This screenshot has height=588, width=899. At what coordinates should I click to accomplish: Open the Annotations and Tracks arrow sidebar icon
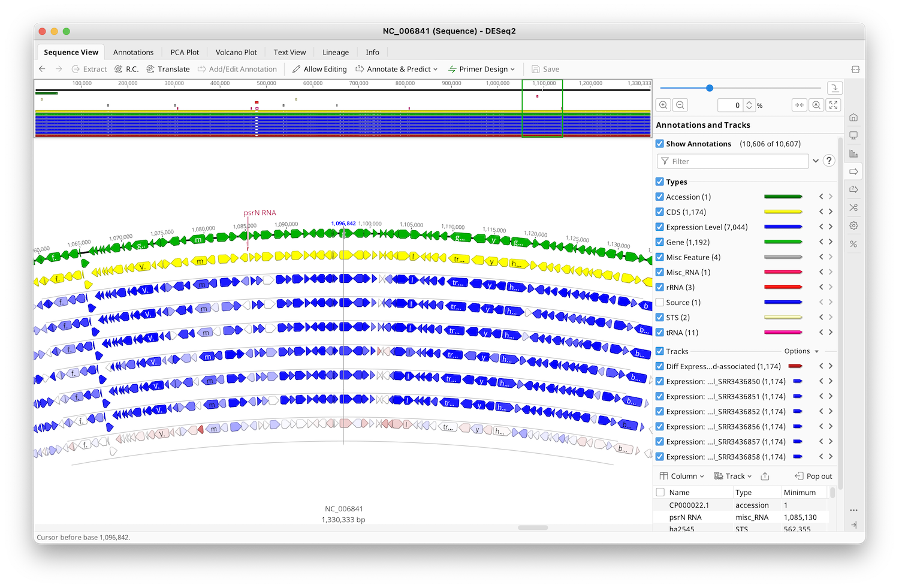(853, 171)
